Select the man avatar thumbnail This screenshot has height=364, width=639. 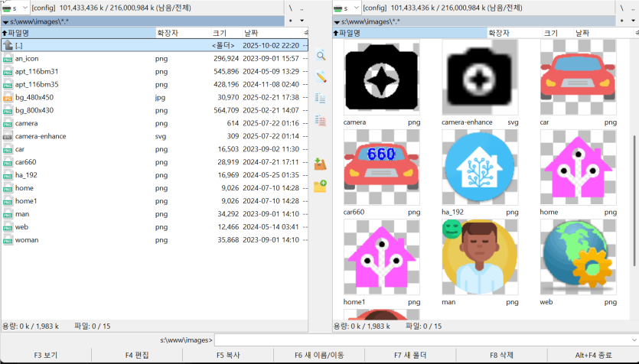480,257
